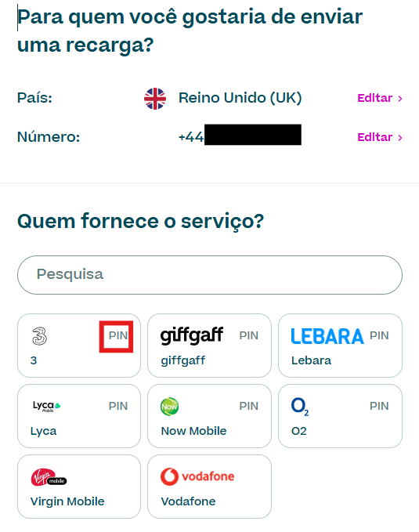Open chevron beside number Editar
The width and height of the screenshot is (419, 532).
click(x=400, y=137)
